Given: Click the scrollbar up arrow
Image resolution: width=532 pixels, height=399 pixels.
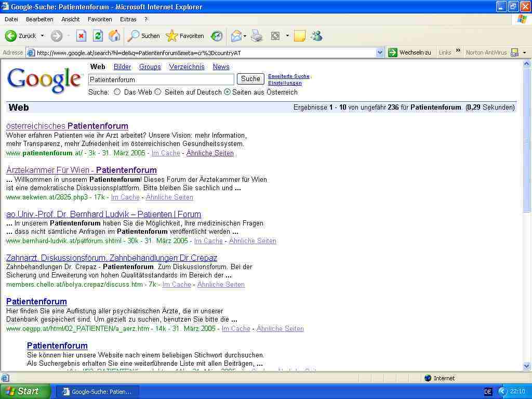Looking at the screenshot, I should pos(527,63).
